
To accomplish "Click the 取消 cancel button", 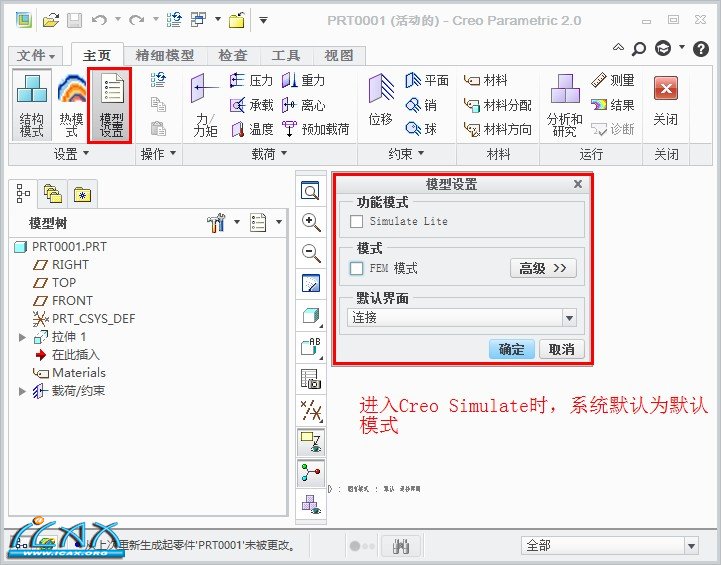I will point(561,349).
